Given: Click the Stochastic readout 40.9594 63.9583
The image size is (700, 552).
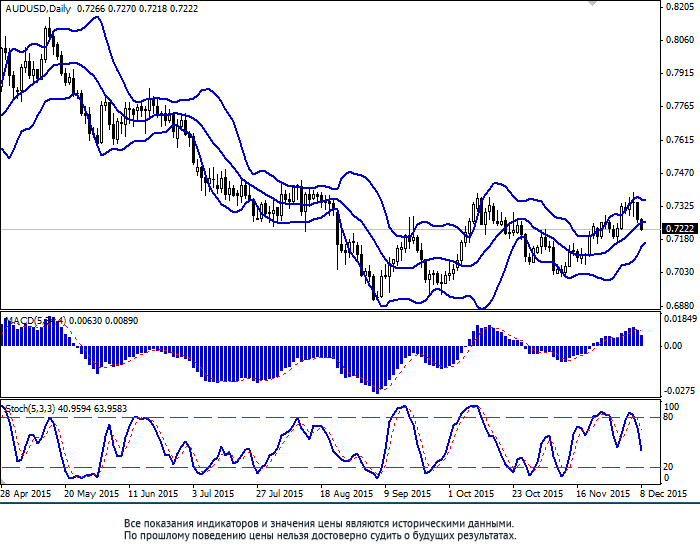Looking at the screenshot, I should [92, 409].
